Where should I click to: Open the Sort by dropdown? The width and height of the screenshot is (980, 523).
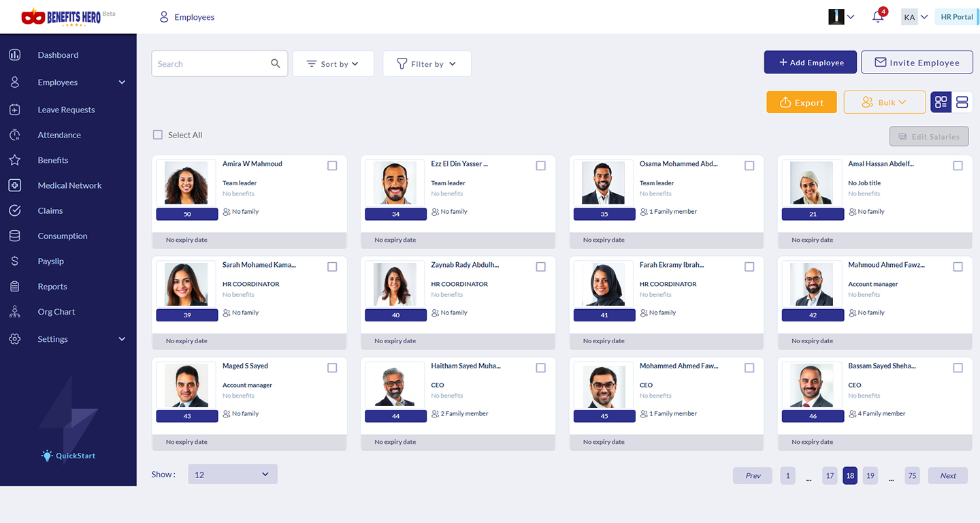(x=333, y=64)
